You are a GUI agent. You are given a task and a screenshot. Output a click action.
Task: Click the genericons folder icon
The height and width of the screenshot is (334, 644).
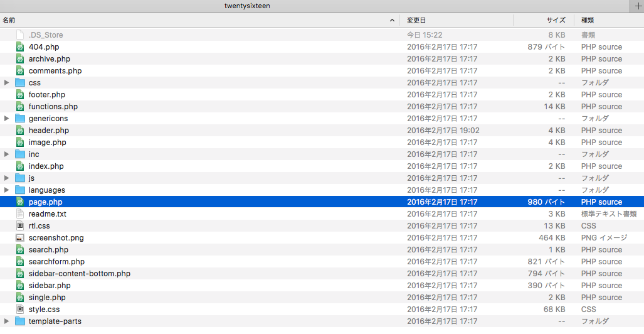point(20,119)
